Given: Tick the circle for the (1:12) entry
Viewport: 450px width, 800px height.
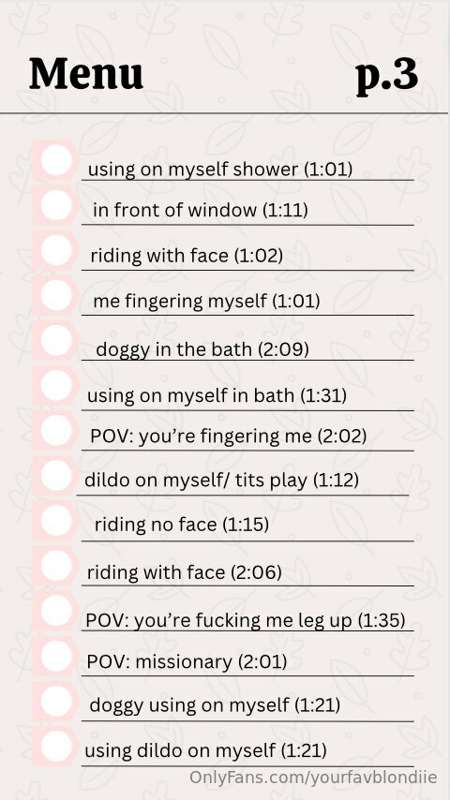Looking at the screenshot, I should tap(56, 476).
